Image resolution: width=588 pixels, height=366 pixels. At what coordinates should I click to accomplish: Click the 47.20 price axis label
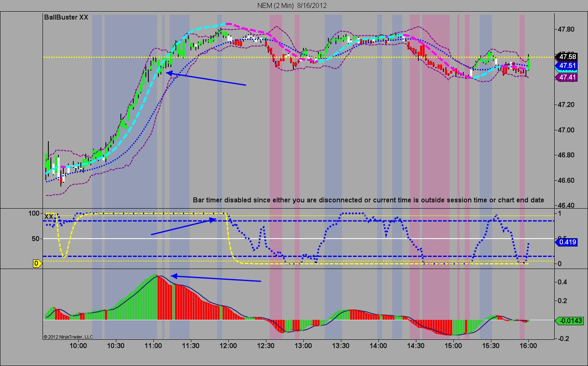(566, 105)
